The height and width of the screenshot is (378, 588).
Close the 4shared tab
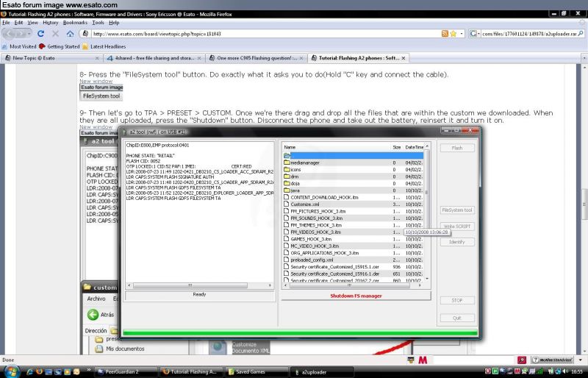coord(199,58)
